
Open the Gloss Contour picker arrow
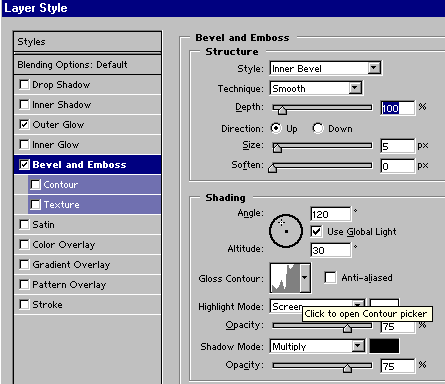click(305, 278)
